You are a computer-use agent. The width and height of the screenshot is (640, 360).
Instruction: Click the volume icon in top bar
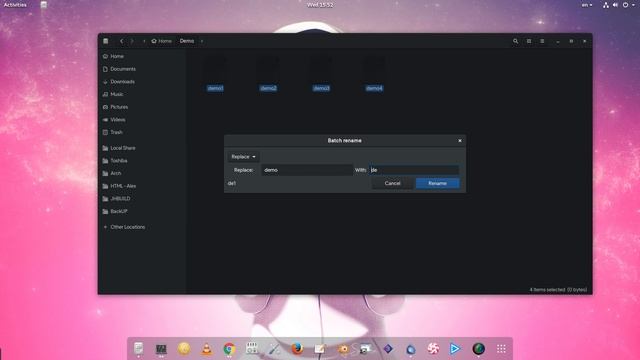[x=615, y=5]
